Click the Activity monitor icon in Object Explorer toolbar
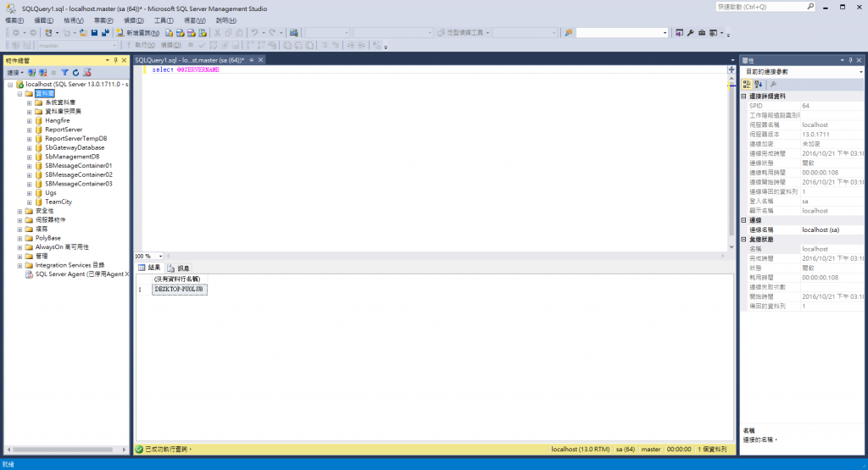This screenshot has height=470, width=868. (87, 73)
